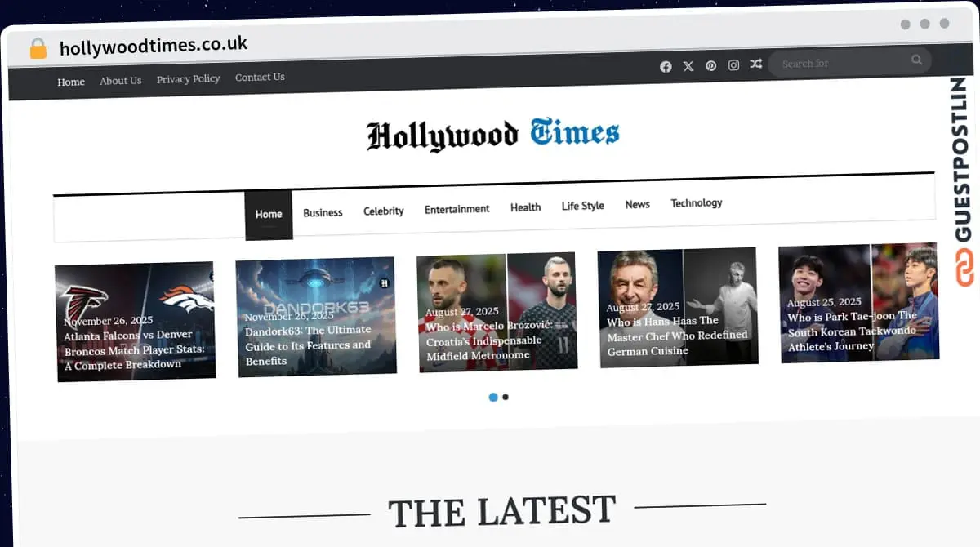Open the Facebook social icon
980x547 pixels.
(666, 67)
